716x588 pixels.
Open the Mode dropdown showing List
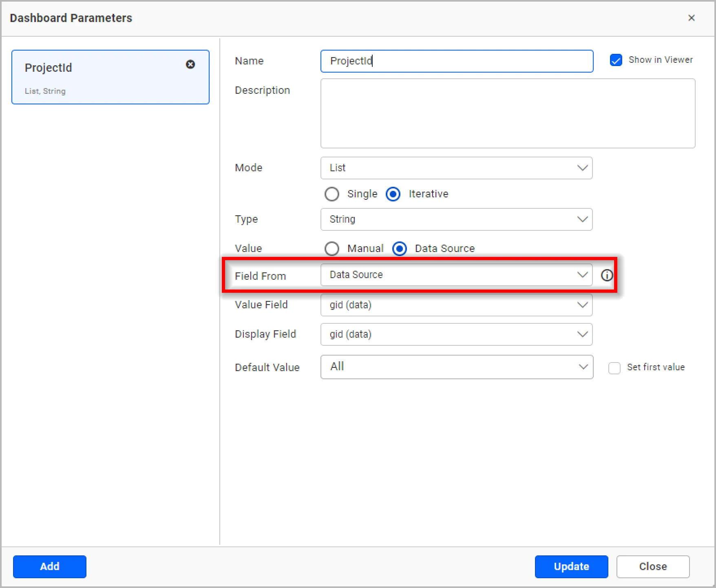(x=456, y=168)
